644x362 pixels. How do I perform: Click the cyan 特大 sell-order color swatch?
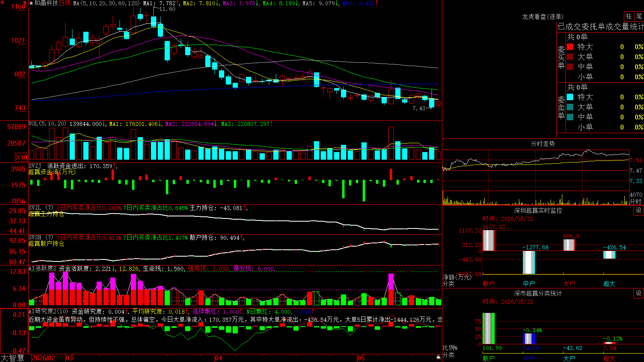[570, 97]
